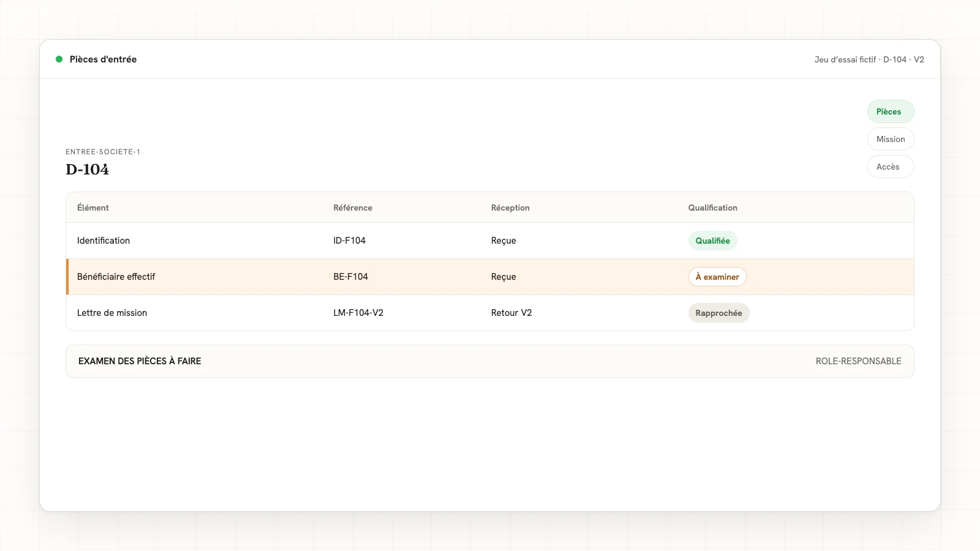Click reference ID-F104
The image size is (980, 551).
pyautogui.click(x=349, y=241)
